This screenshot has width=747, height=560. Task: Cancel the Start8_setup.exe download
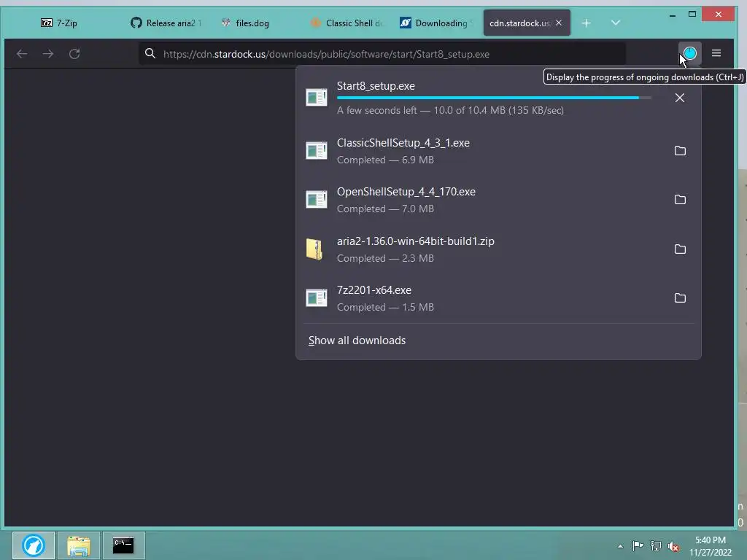coord(680,98)
